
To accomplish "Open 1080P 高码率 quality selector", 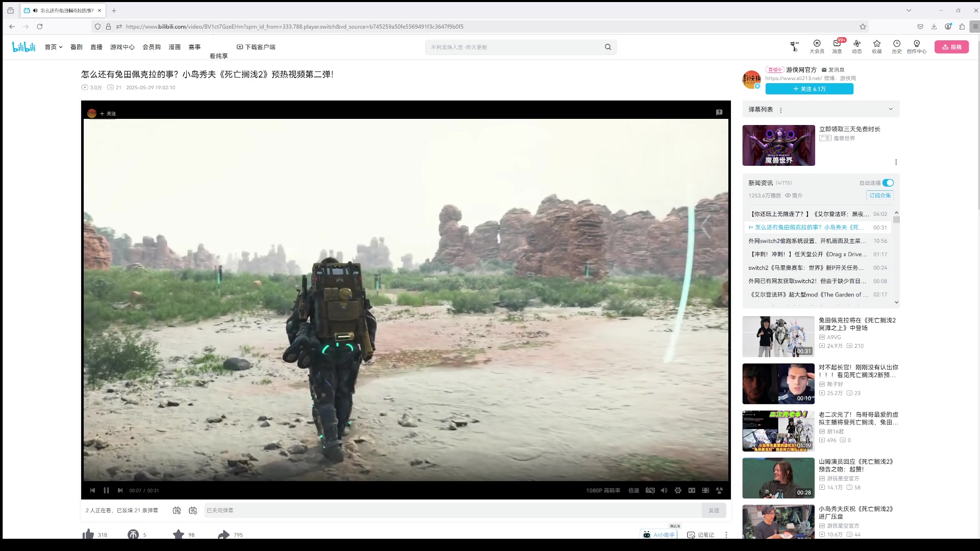I will click(x=603, y=490).
